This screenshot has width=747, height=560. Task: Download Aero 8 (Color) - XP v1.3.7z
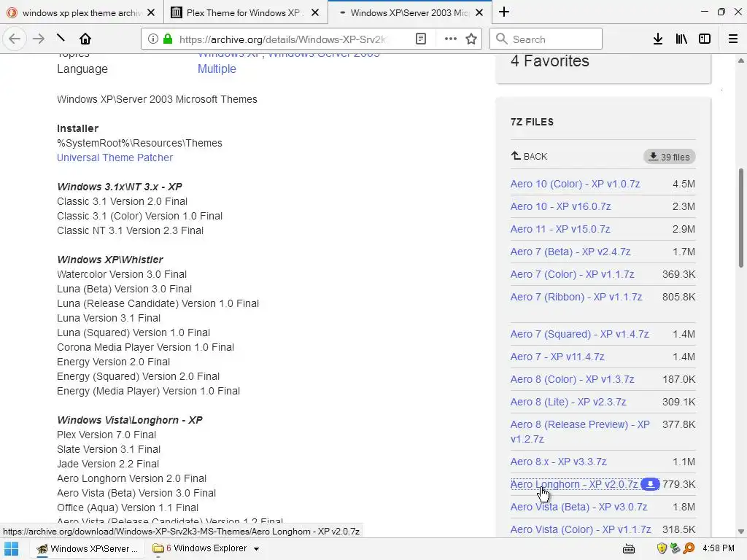click(572, 379)
